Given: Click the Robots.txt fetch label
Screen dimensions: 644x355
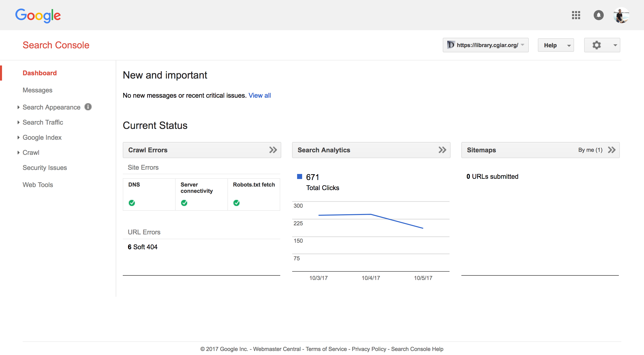Looking at the screenshot, I should [x=254, y=185].
